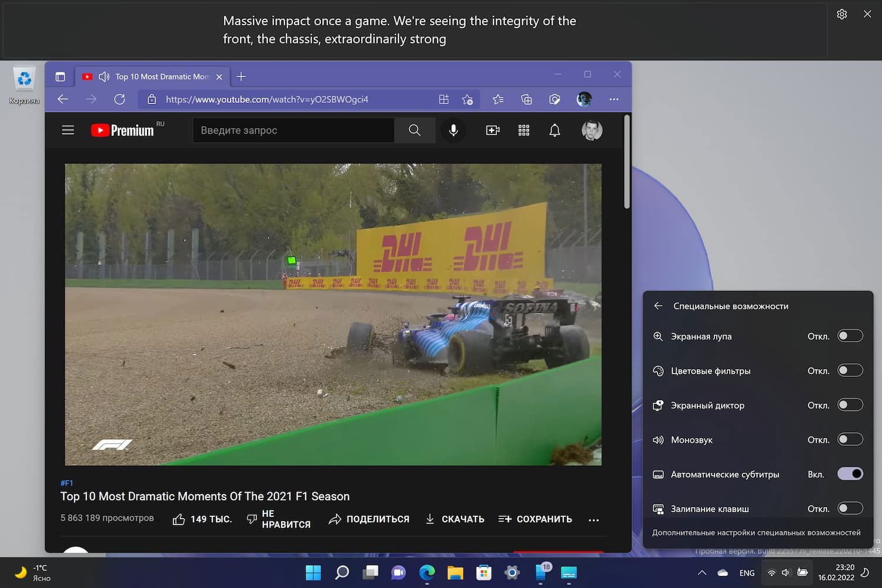The image size is (882, 588).
Task: Close the YouTube browser tab
Action: (x=219, y=77)
